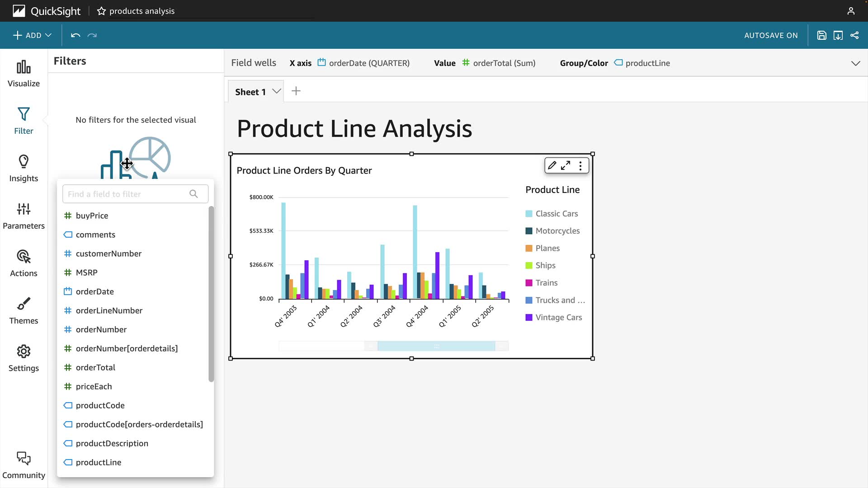Open the Parameters panel

(24, 216)
